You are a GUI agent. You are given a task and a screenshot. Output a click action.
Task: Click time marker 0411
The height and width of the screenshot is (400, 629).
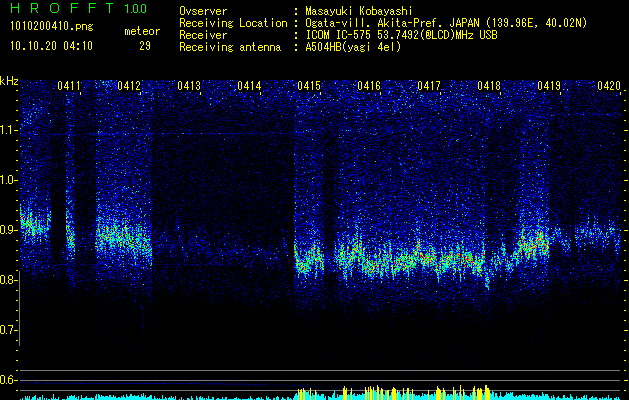tap(69, 85)
